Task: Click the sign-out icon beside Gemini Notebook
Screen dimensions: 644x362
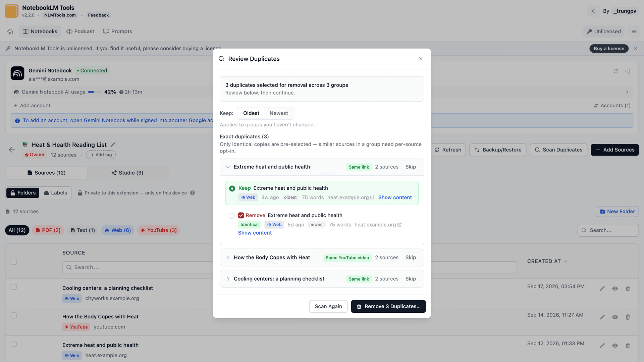Action: (628, 71)
